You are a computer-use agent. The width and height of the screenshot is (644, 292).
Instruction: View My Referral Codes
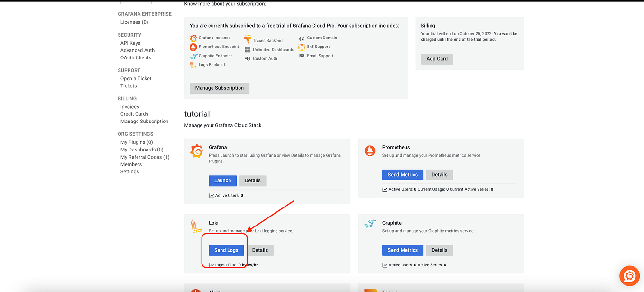pyautogui.click(x=145, y=157)
